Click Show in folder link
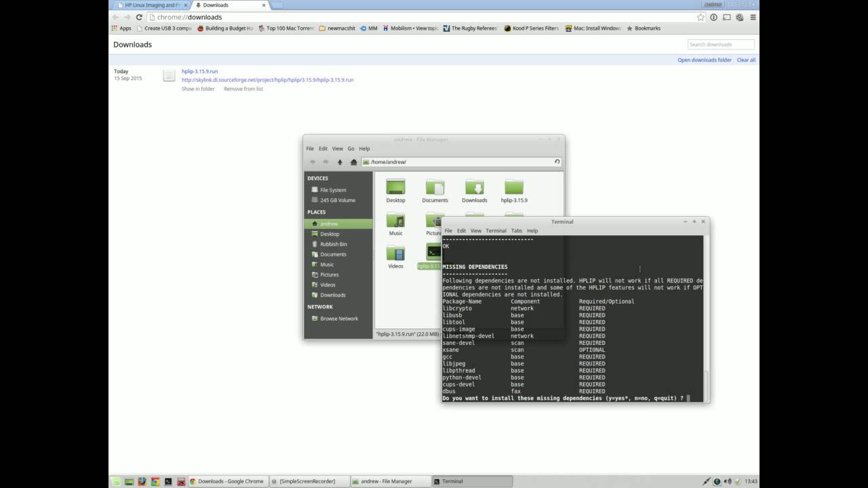 pos(198,89)
